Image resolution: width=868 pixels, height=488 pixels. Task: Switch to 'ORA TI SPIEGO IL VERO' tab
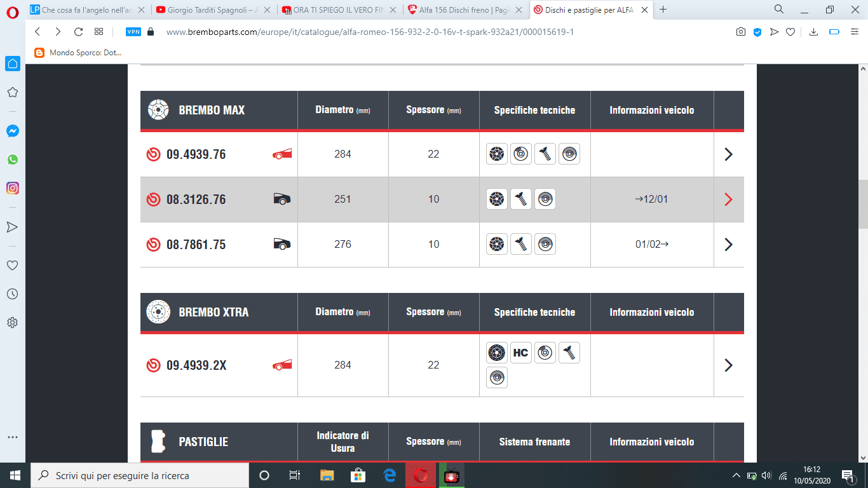341,10
